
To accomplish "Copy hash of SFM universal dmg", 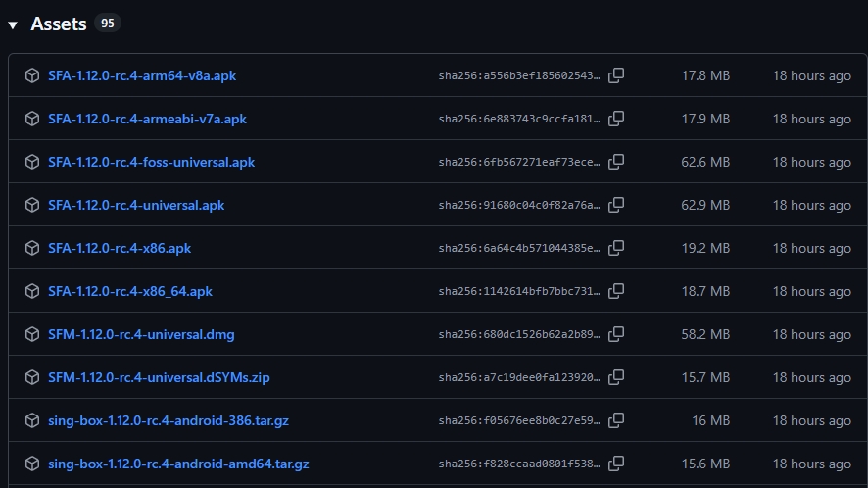I will point(616,334).
